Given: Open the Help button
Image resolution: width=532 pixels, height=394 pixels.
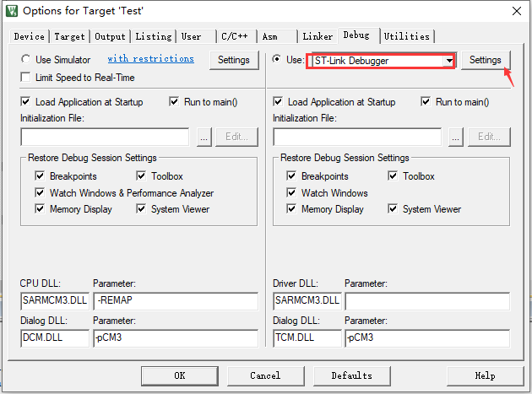Looking at the screenshot, I should tap(486, 375).
